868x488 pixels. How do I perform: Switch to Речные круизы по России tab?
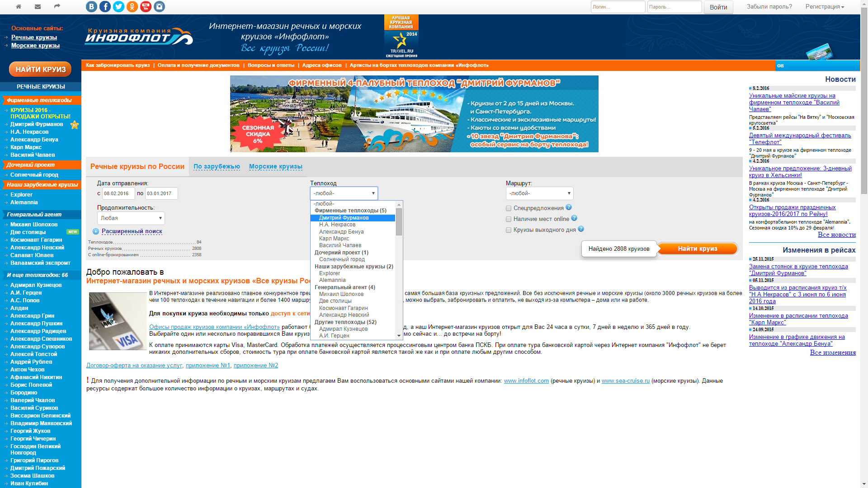click(137, 167)
